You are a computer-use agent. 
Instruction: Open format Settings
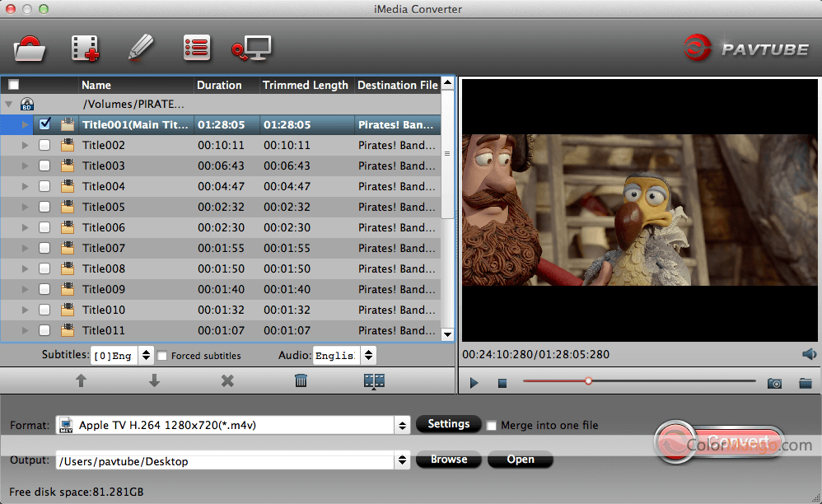coord(449,424)
